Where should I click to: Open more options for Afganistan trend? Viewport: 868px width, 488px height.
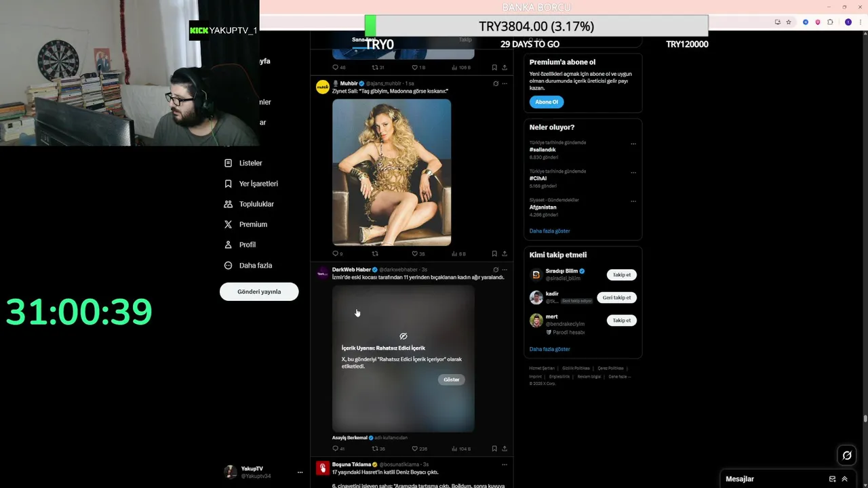(x=633, y=201)
